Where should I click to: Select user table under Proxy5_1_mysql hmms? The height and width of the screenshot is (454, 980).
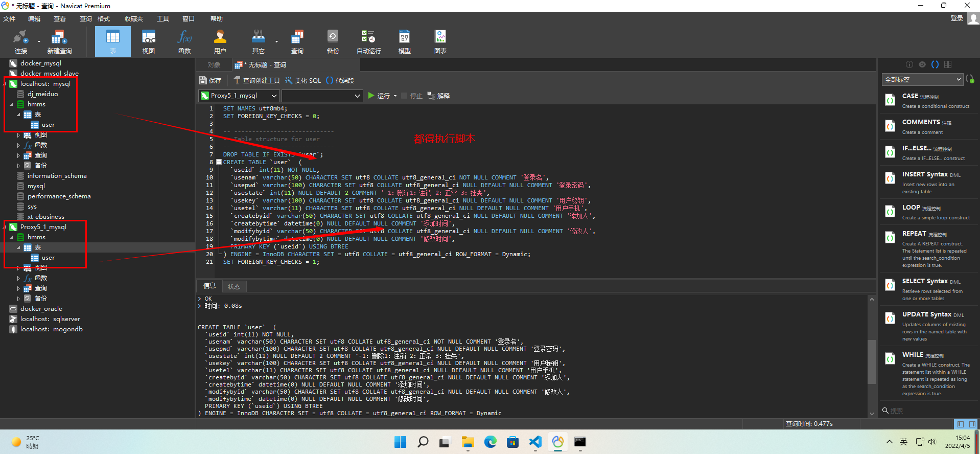pyautogui.click(x=48, y=258)
